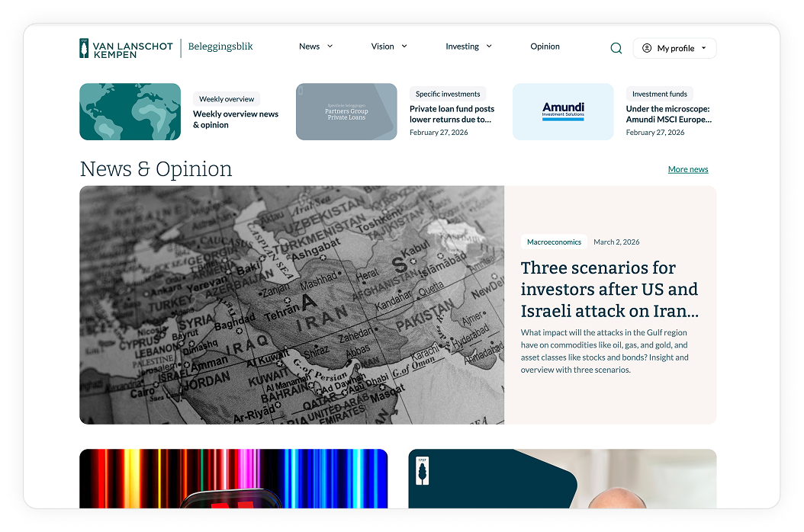Open the Iran map article image
This screenshot has height=532, width=804.
click(291, 305)
